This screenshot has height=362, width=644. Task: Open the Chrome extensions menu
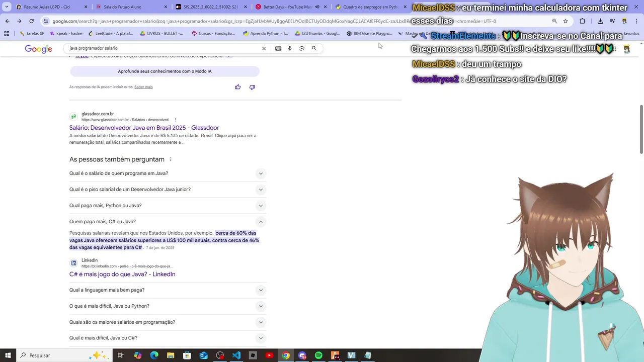coord(583,21)
